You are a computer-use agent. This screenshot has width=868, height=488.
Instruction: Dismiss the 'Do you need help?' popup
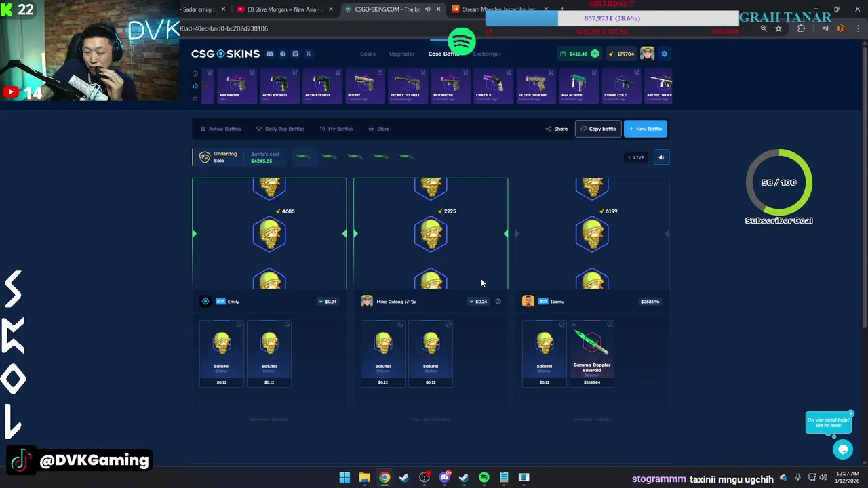(850, 413)
